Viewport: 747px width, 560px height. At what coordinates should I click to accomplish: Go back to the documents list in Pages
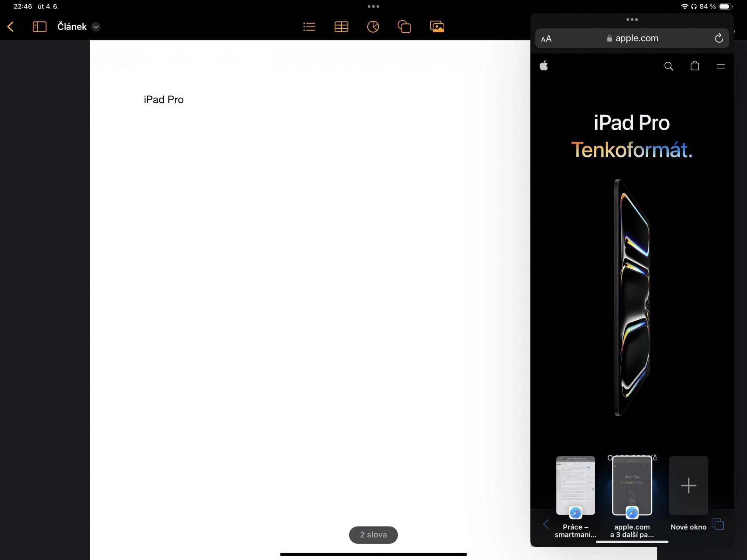(11, 27)
